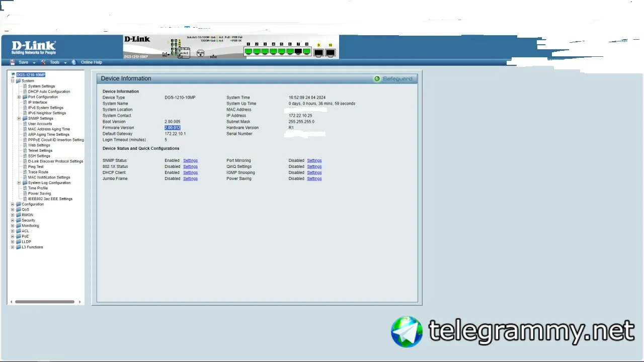644x362 pixels.
Task: Expand the Configuration folder
Action: click(x=13, y=204)
